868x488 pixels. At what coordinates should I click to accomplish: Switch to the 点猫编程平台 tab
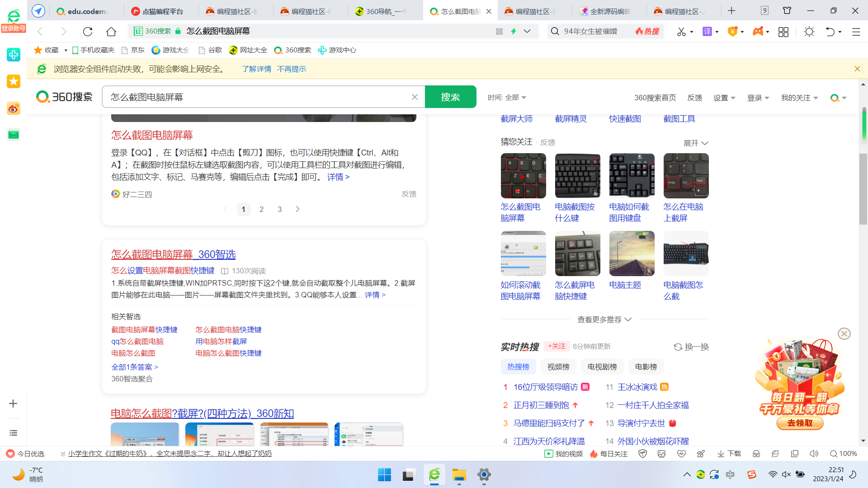click(161, 11)
